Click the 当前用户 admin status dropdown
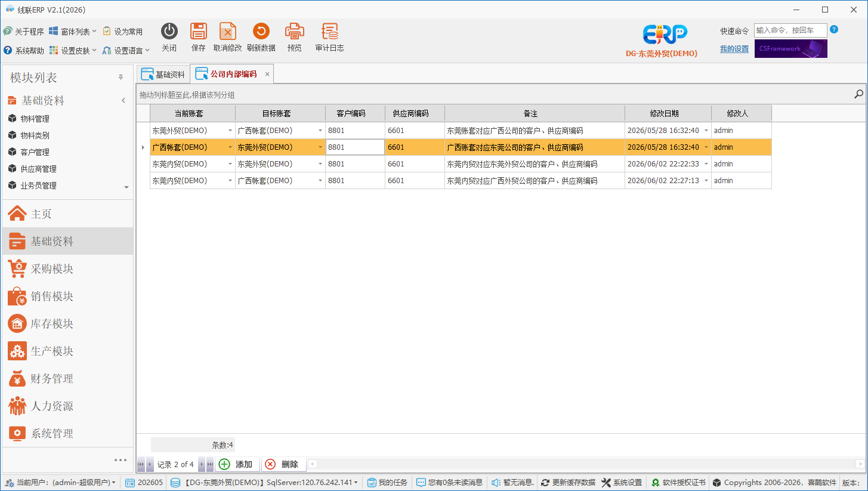868x491 pixels. click(x=60, y=483)
